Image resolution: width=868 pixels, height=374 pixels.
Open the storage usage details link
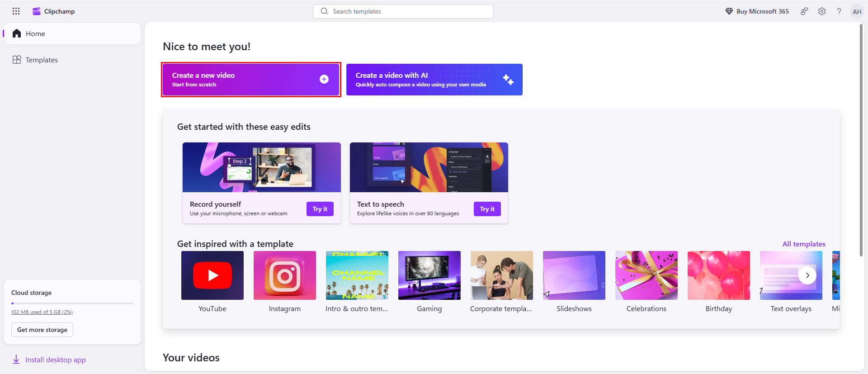[x=42, y=312]
